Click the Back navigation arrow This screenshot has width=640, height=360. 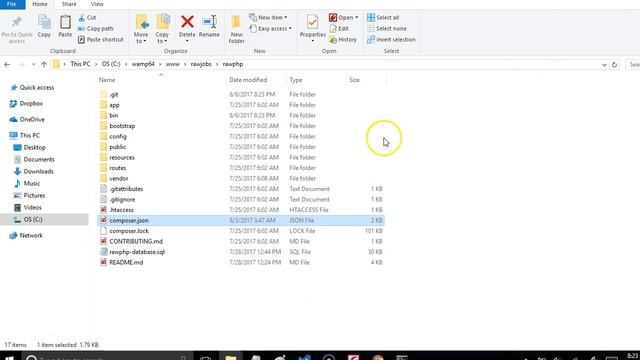tap(7, 64)
